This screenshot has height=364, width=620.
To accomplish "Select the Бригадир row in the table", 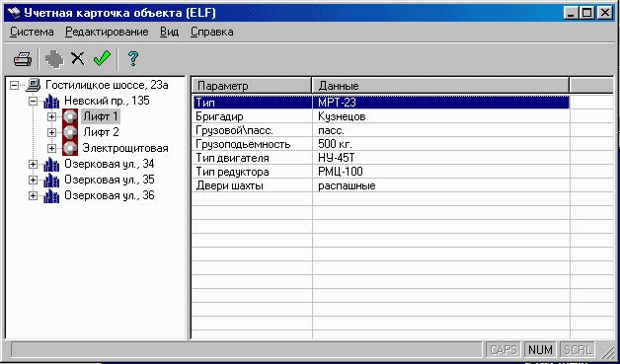I will click(381, 117).
